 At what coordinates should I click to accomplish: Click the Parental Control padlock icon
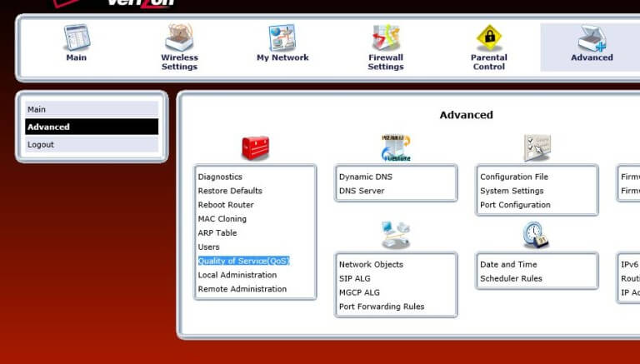tap(489, 37)
